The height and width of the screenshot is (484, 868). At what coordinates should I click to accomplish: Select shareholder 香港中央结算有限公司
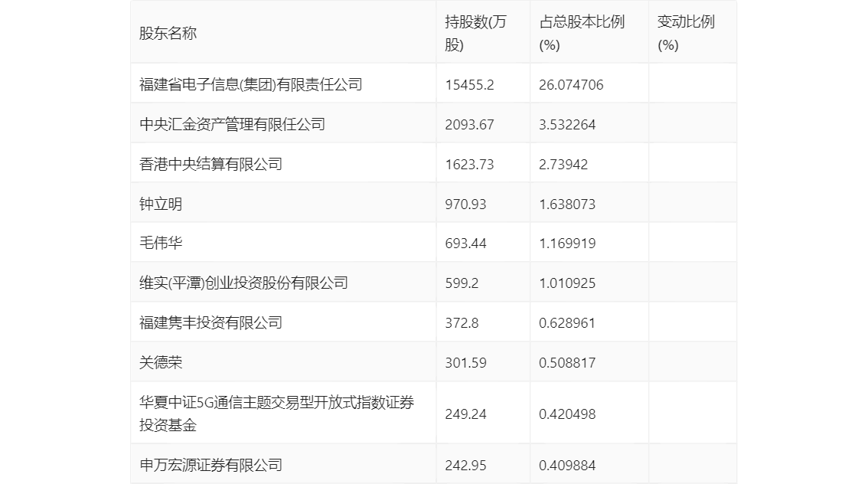click(210, 165)
